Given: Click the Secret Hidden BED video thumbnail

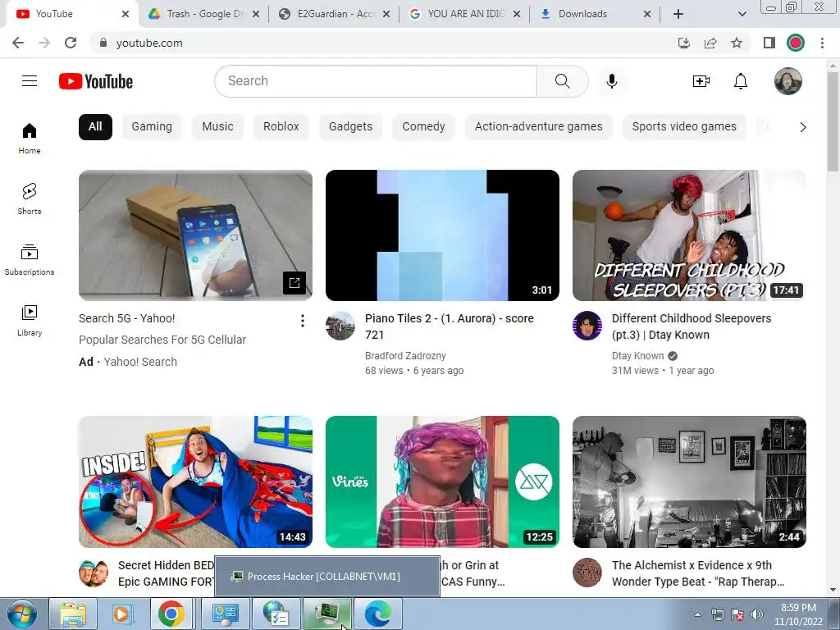Looking at the screenshot, I should point(195,482).
